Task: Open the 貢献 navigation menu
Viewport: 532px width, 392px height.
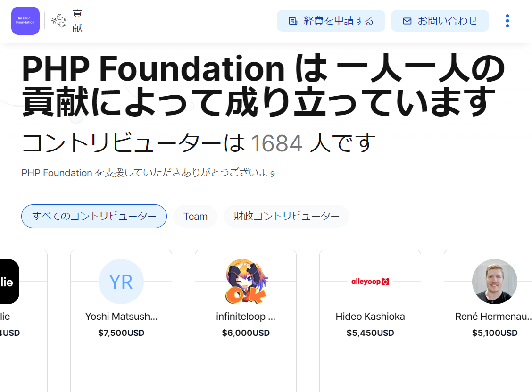Action: tap(77, 21)
